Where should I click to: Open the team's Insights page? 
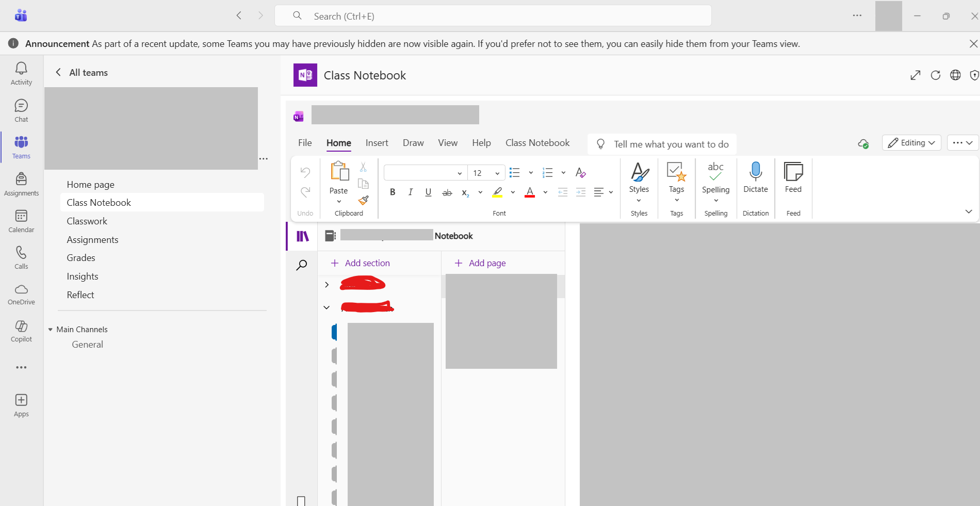point(83,276)
